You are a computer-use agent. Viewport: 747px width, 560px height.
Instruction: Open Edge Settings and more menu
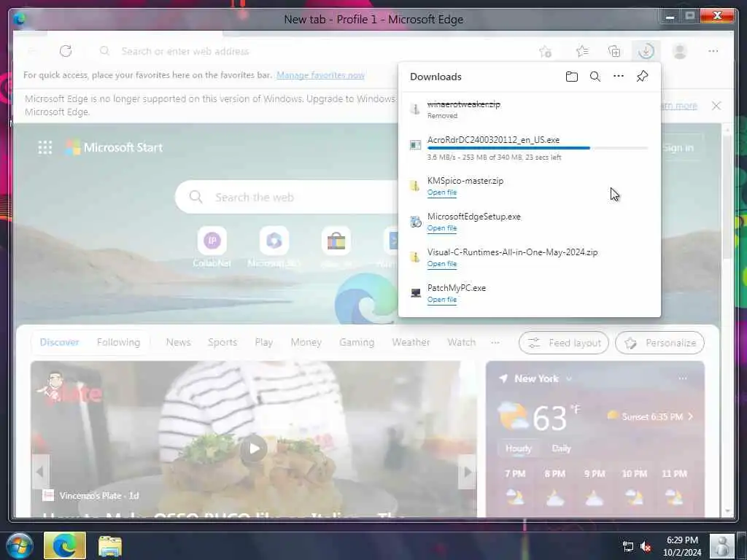coord(713,51)
